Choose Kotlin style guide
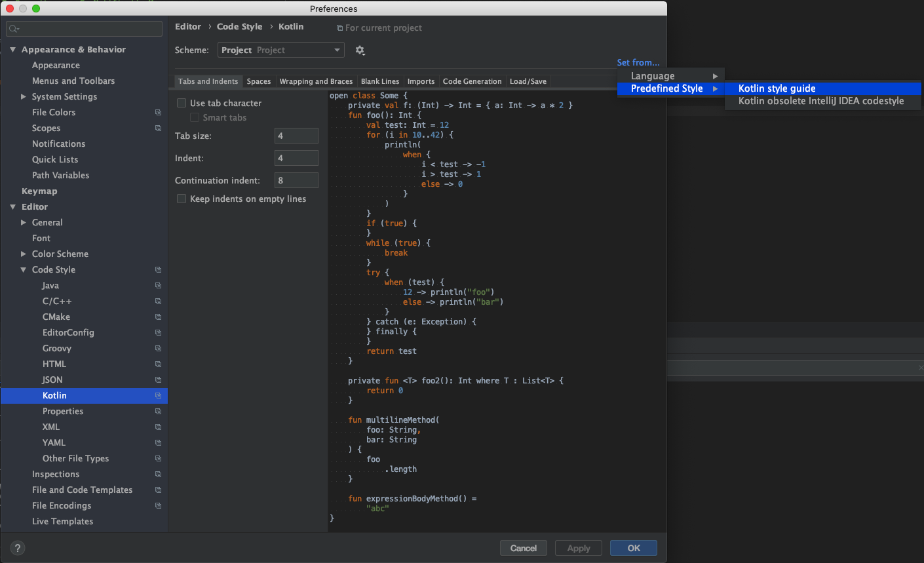Viewport: 924px width, 563px height. click(823, 88)
